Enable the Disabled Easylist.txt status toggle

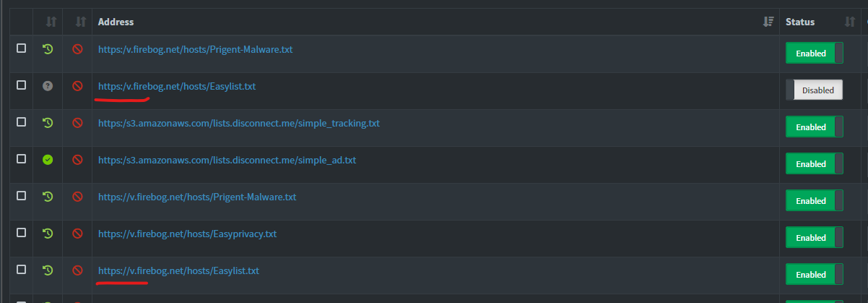[814, 90]
